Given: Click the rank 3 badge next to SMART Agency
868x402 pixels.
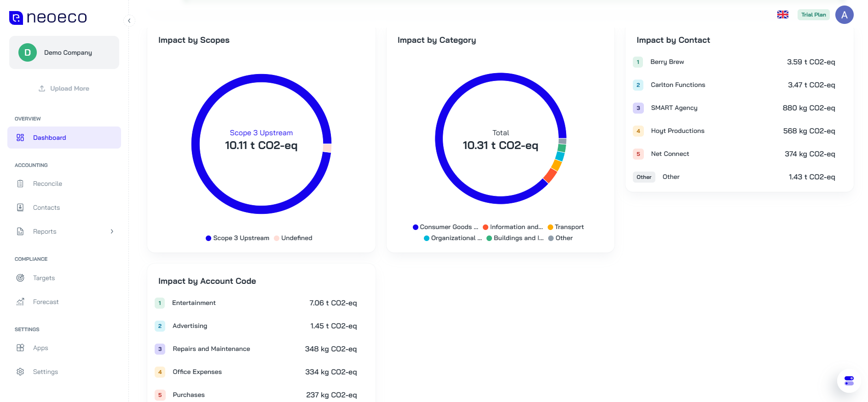Looking at the screenshot, I should [638, 108].
